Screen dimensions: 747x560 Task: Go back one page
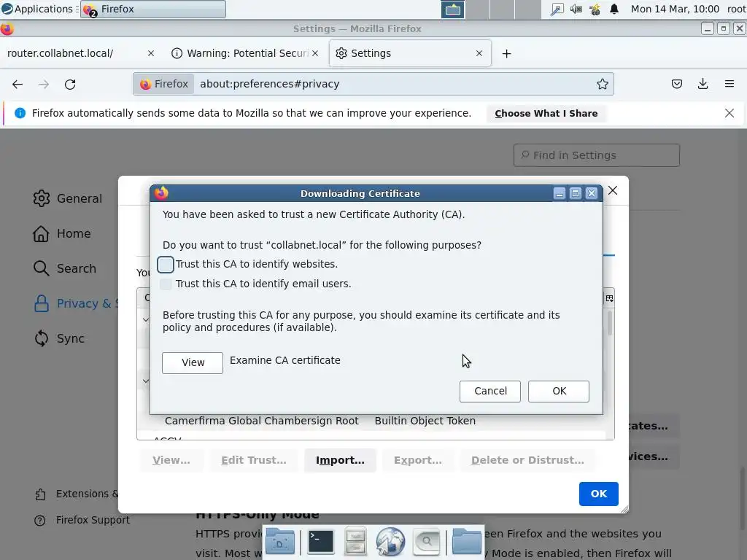[18, 85]
